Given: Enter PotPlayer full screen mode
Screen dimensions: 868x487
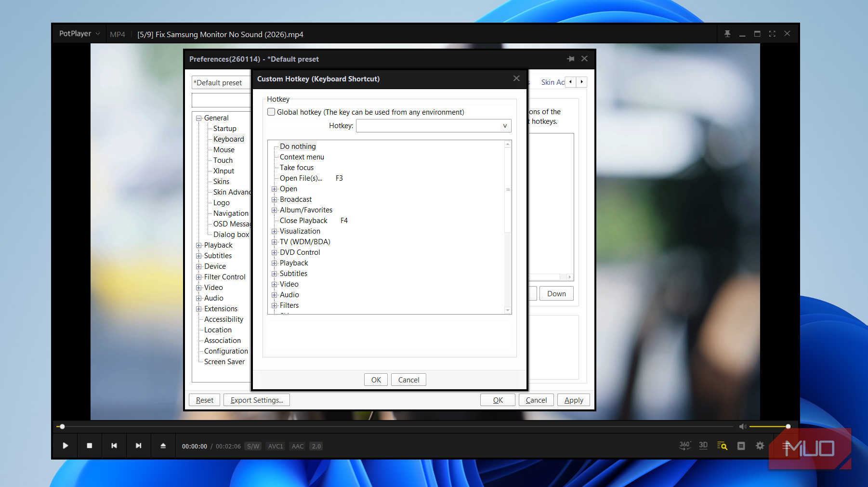Looking at the screenshot, I should coord(772,34).
